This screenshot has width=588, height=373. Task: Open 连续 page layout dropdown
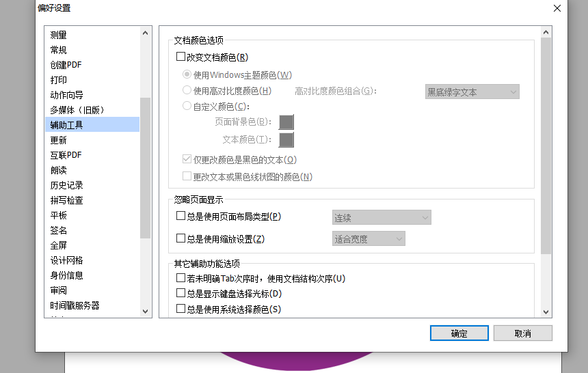(382, 217)
